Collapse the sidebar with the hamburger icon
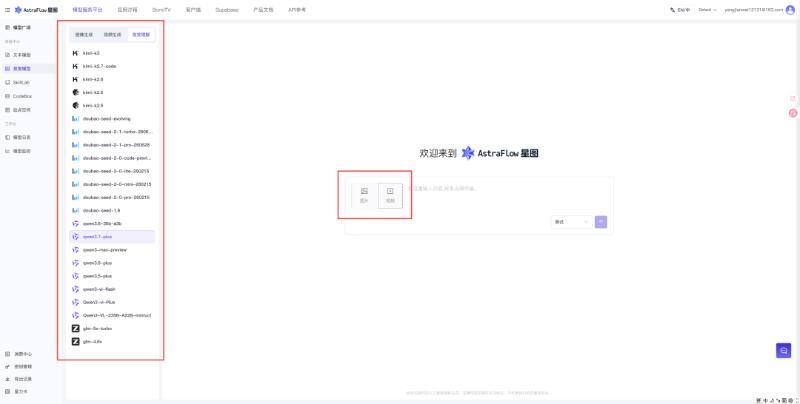Image resolution: width=800 pixels, height=404 pixels. pyautogui.click(x=7, y=10)
